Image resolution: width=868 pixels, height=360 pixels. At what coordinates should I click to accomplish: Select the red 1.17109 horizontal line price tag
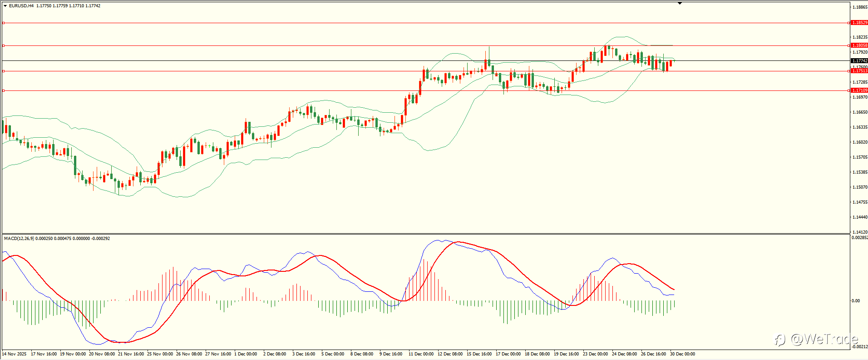coord(859,90)
